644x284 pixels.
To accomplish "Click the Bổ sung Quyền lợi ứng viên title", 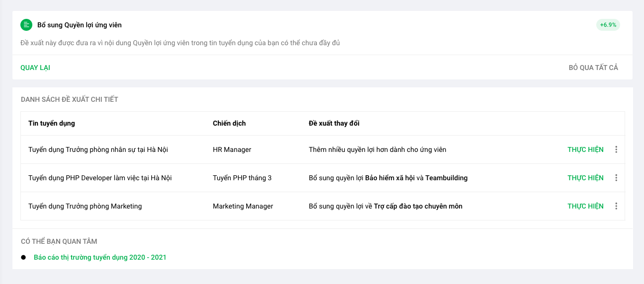I will pyautogui.click(x=80, y=25).
